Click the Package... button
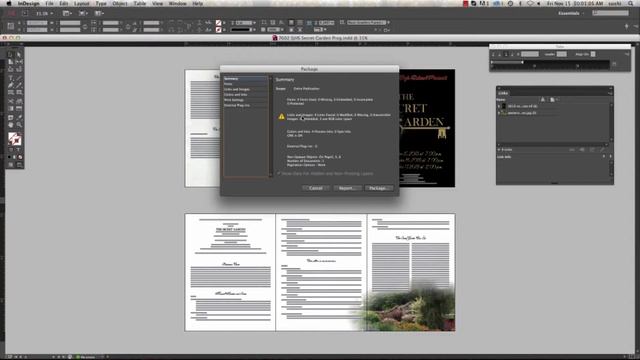 378,188
